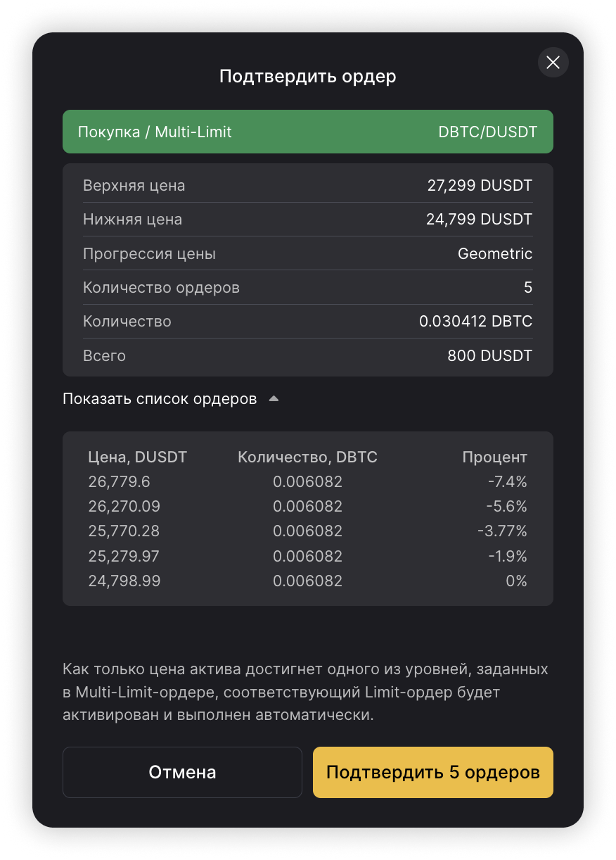
Task: Click the Показать список ордеров label
Action: [x=160, y=399]
